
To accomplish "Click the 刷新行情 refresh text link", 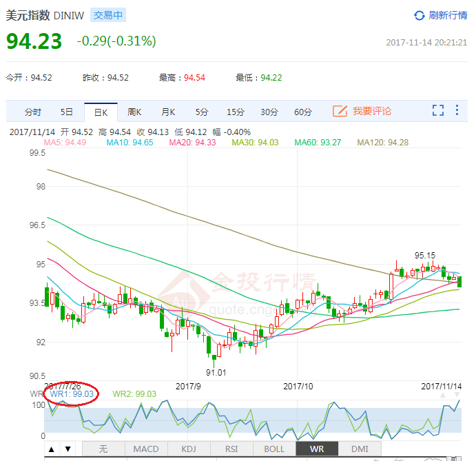I will 448,15.
